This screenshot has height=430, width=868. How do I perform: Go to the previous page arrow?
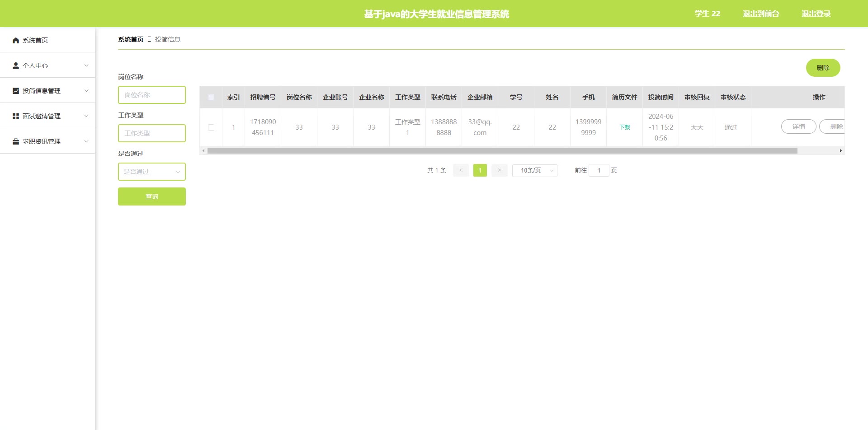[461, 170]
